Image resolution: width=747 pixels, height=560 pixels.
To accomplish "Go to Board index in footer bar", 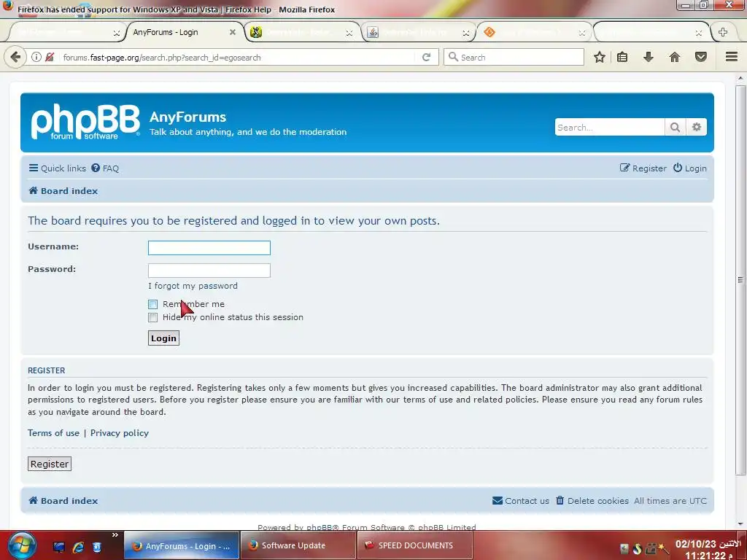I will click(x=63, y=501).
